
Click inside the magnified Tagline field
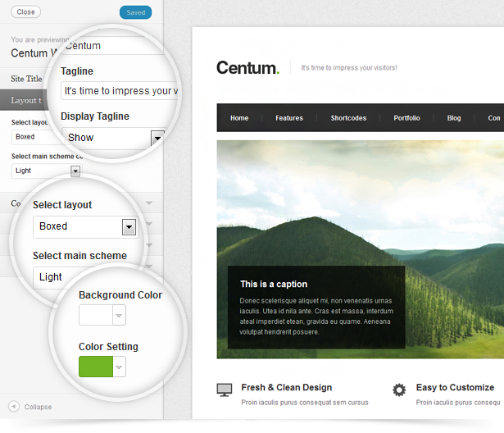(120, 91)
